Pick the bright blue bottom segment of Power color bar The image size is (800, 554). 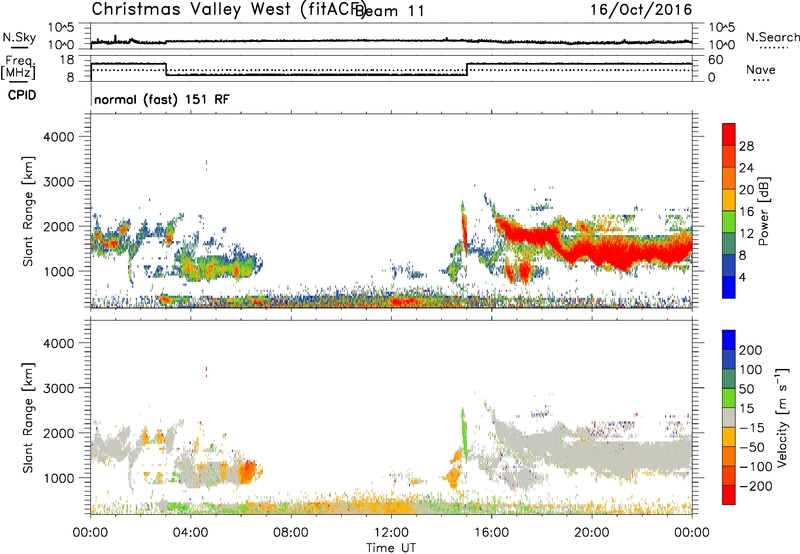point(729,288)
